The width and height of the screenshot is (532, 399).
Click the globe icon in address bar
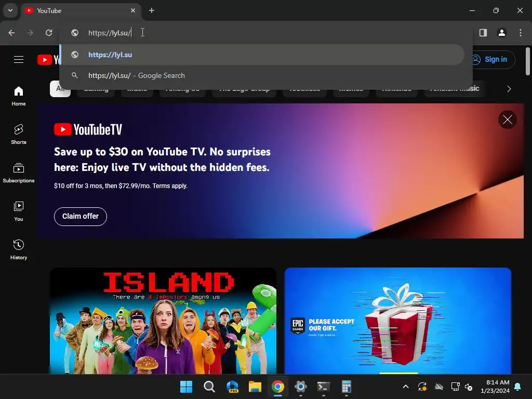click(x=75, y=33)
